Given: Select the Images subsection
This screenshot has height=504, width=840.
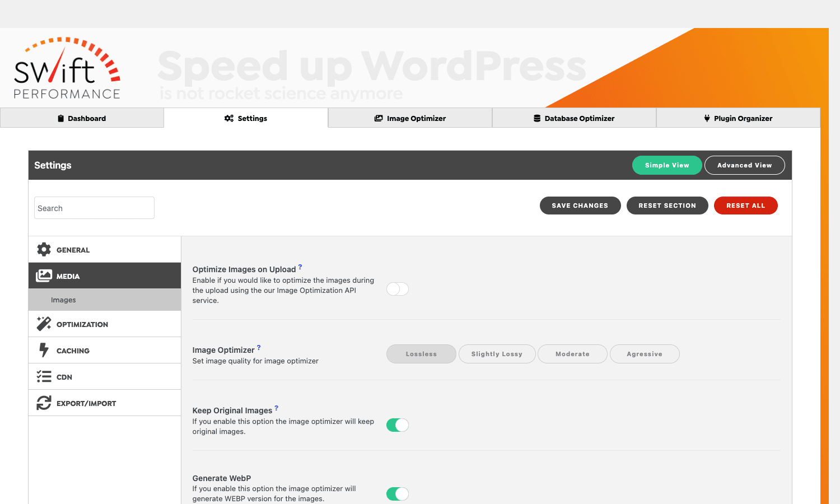Looking at the screenshot, I should pyautogui.click(x=105, y=300).
